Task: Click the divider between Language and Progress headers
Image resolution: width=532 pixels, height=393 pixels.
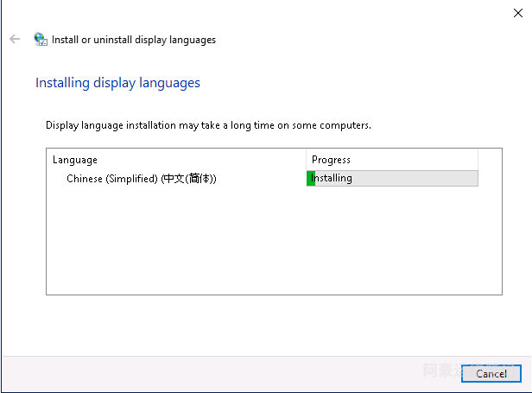Action: (306, 160)
